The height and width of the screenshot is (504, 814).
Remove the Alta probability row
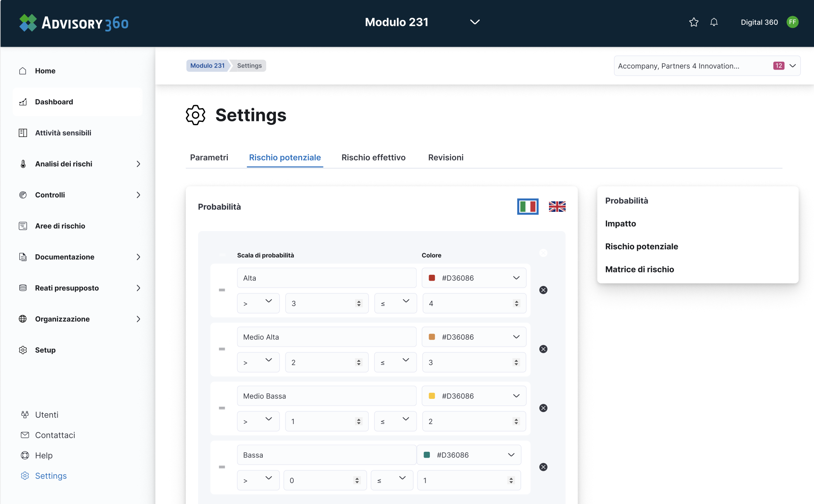(543, 290)
